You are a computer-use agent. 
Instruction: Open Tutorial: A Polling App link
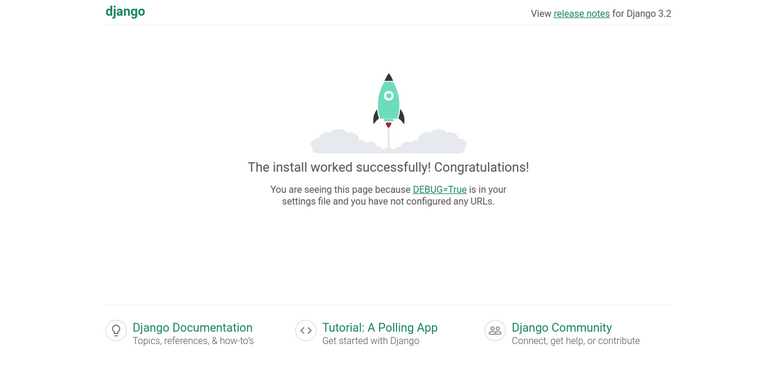(x=380, y=328)
